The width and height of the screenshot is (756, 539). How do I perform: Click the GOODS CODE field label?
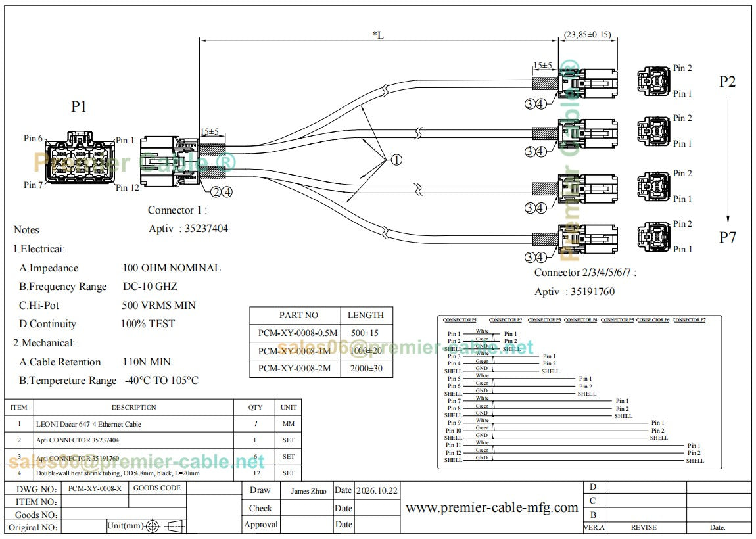(156, 488)
